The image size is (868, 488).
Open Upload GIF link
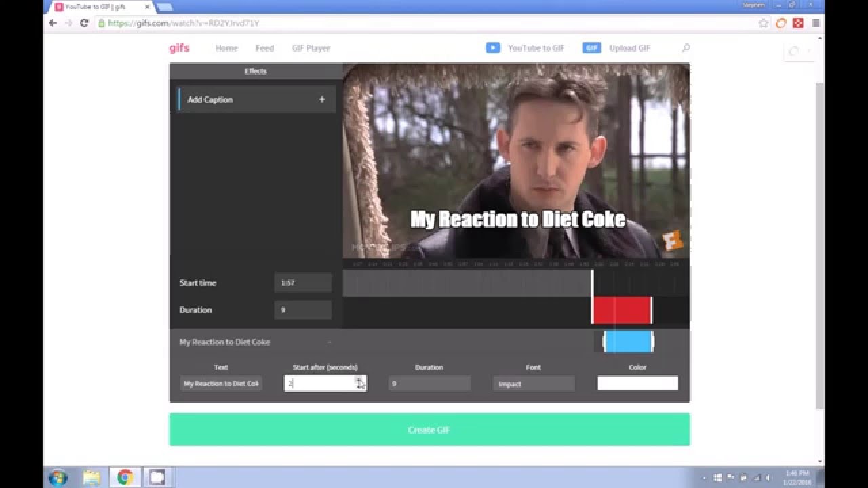click(x=629, y=48)
